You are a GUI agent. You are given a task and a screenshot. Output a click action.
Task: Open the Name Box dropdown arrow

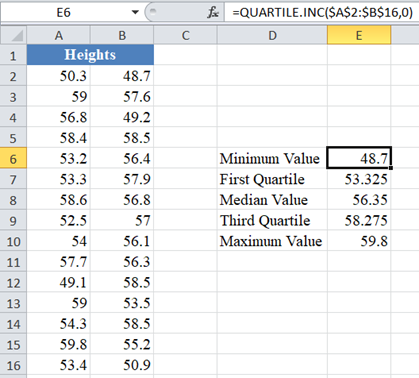pos(135,13)
